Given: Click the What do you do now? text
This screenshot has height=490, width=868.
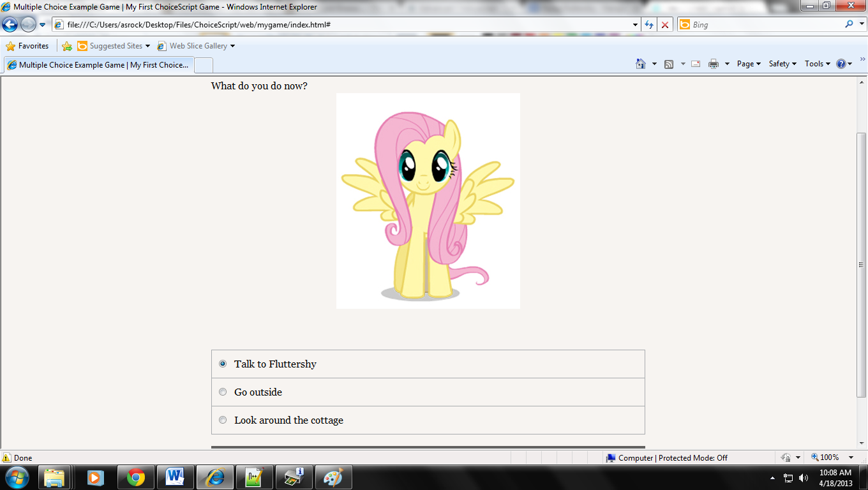Looking at the screenshot, I should click(259, 85).
